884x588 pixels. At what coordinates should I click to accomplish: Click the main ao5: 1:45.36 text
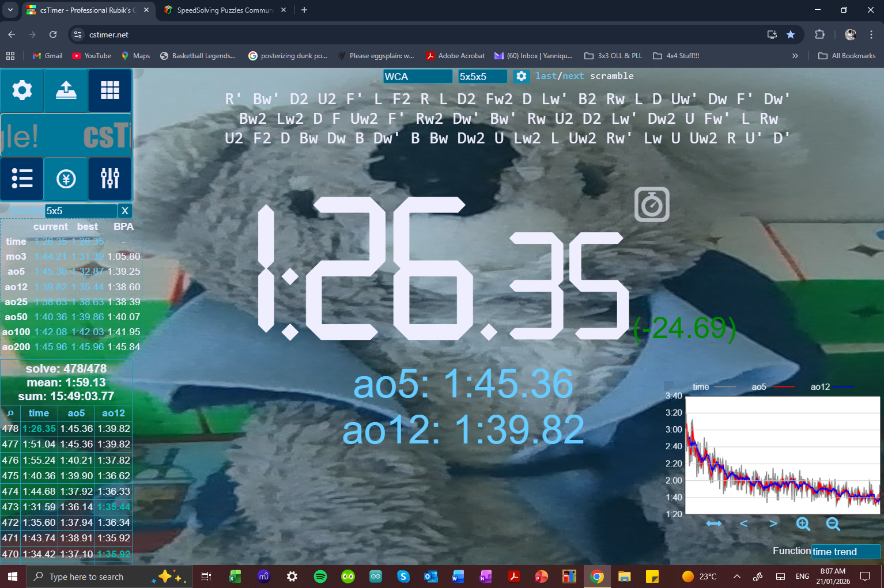tap(463, 384)
